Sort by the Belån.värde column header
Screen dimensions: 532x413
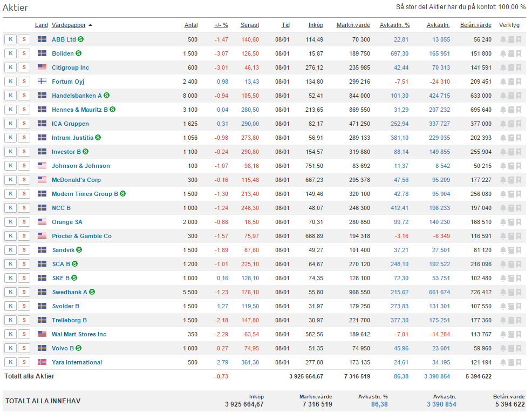tap(476, 25)
